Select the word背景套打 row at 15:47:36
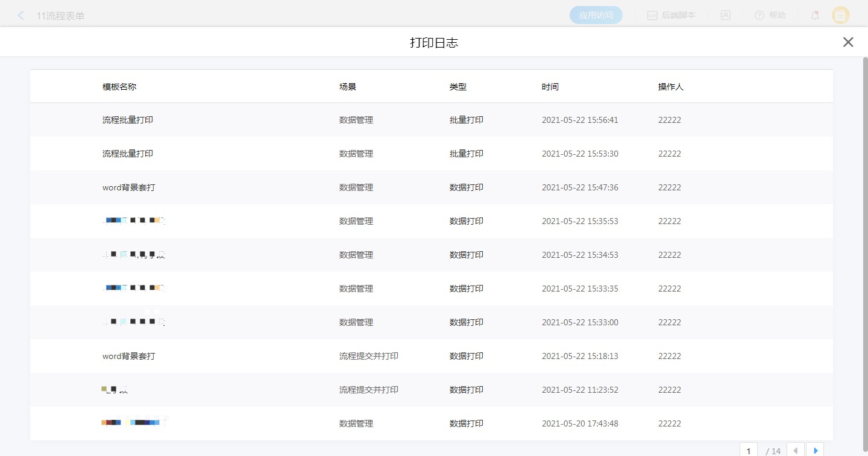Viewport: 868px width, 456px height. (x=129, y=187)
